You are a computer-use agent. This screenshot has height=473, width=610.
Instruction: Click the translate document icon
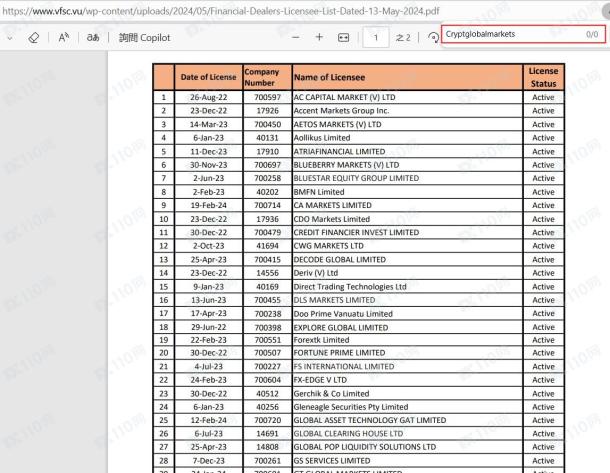click(x=93, y=38)
